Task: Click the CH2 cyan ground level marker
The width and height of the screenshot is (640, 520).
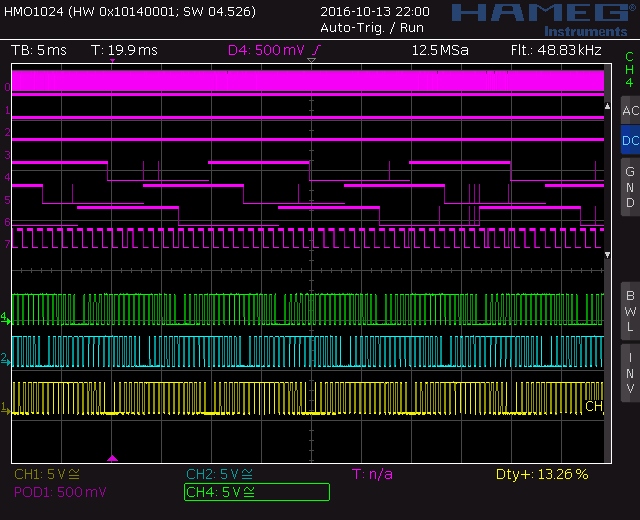Action: [6, 358]
